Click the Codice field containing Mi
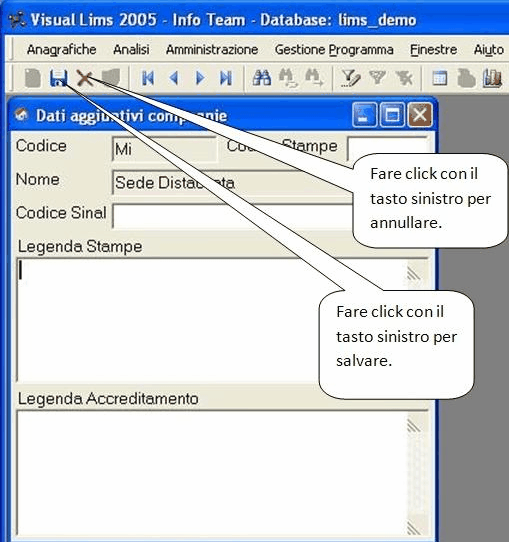 (x=164, y=149)
